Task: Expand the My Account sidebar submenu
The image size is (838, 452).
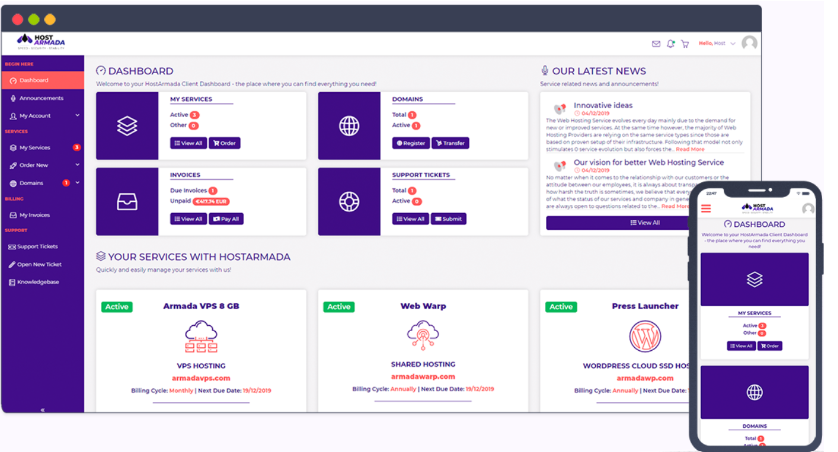Action: click(x=76, y=116)
